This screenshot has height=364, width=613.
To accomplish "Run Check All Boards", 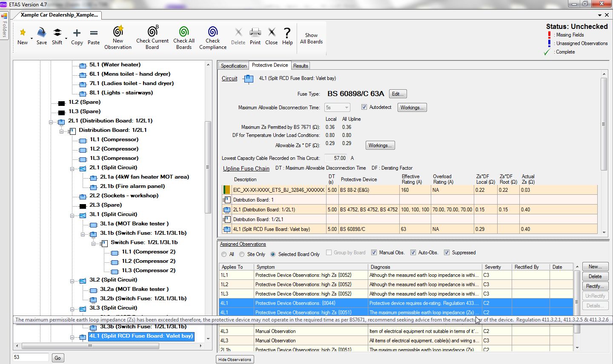I will (184, 37).
